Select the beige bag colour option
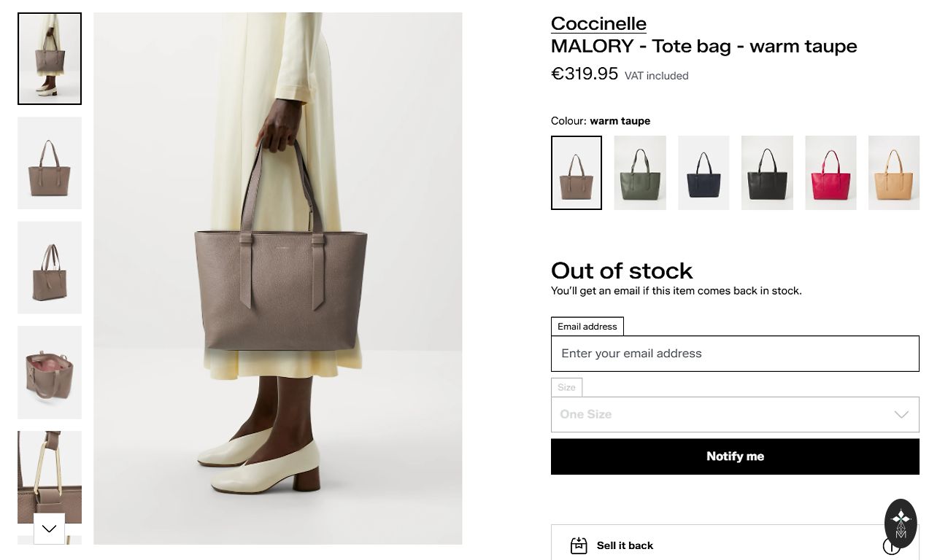This screenshot has height=560, width=929. pos(894,173)
